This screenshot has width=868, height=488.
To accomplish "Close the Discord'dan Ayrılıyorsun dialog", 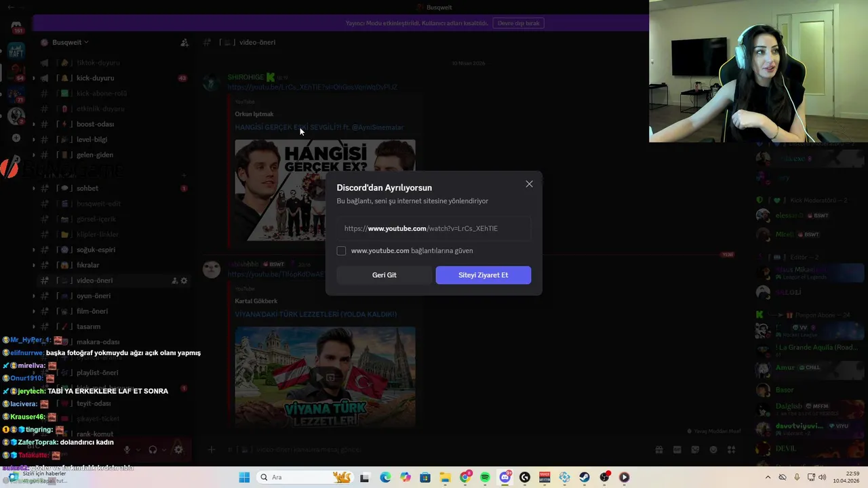I will pos(529,184).
